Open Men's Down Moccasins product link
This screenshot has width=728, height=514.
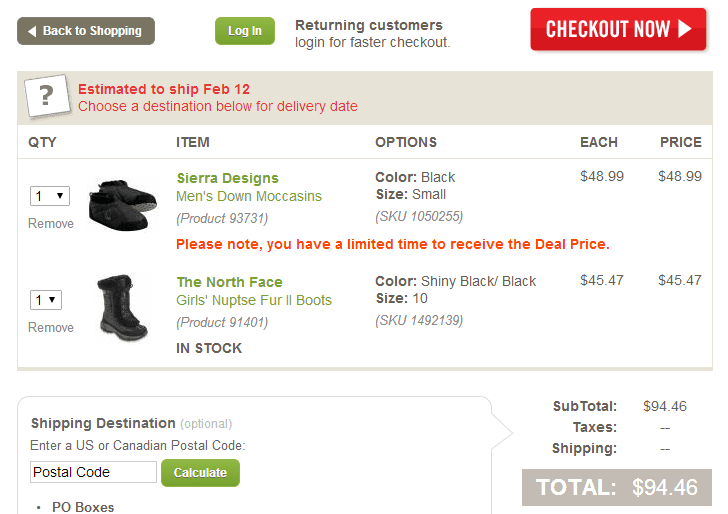(249, 196)
